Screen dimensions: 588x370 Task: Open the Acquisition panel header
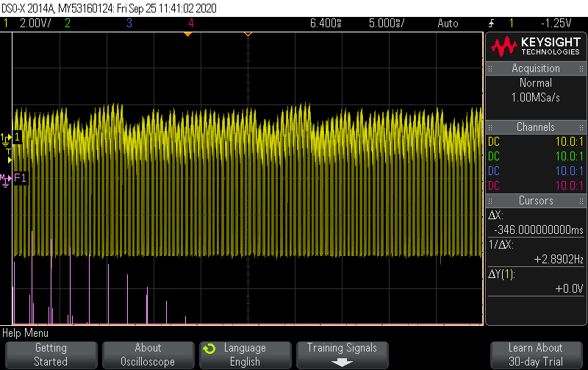[536, 68]
